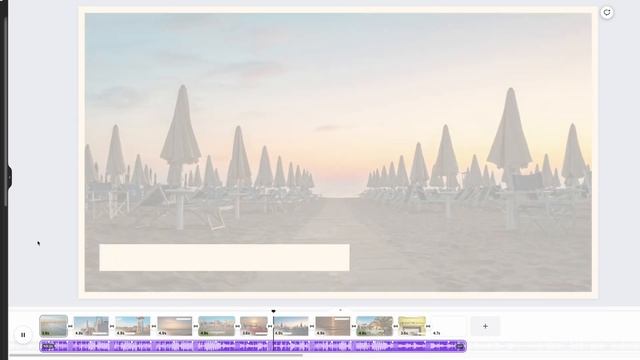The height and width of the screenshot is (360, 640).
Task: Open transition between third and fourth scenes
Action: 154,326
